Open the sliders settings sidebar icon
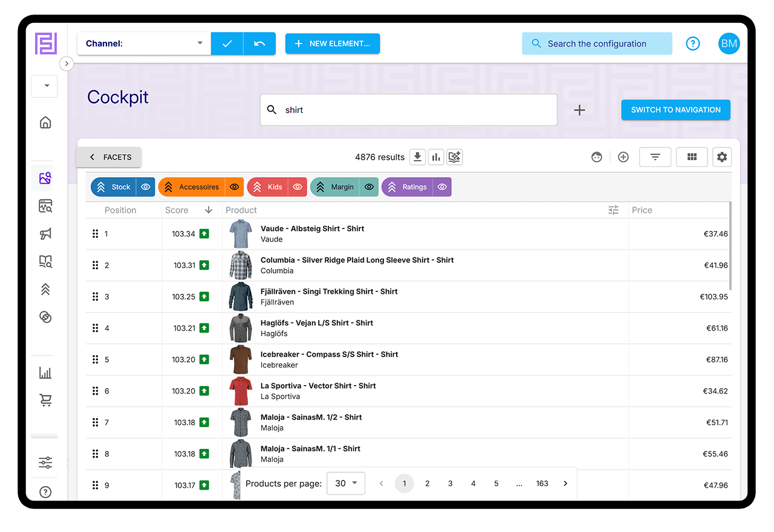 [x=45, y=463]
